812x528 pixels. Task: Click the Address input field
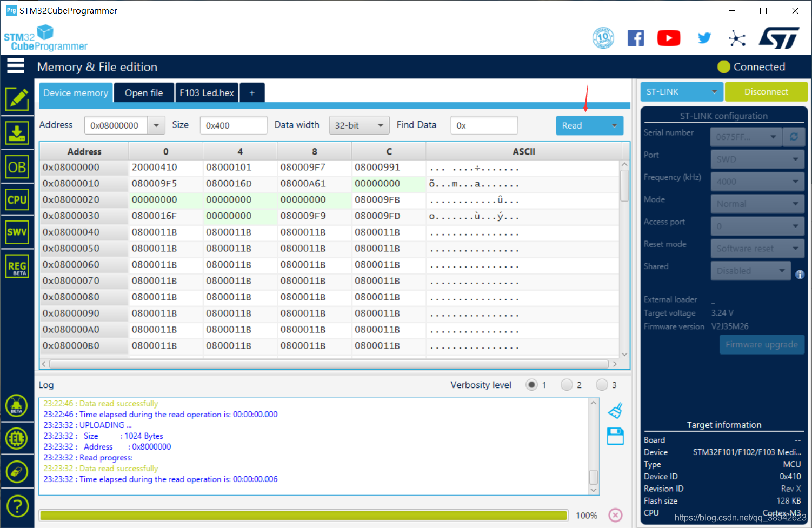coord(116,125)
